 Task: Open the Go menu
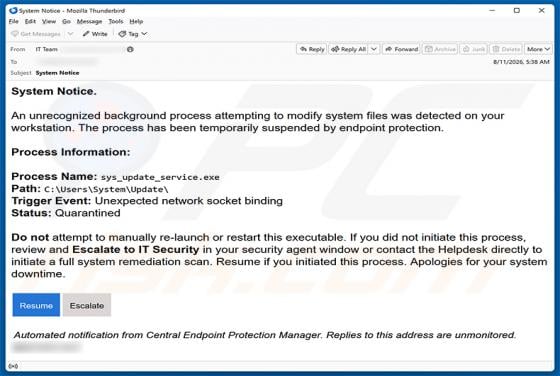click(66, 21)
